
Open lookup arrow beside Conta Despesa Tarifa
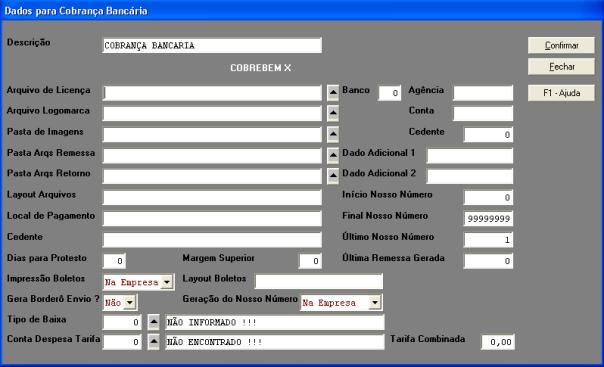tap(154, 342)
